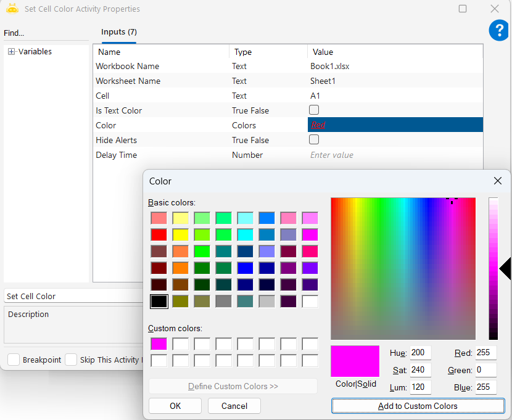Select the pure red basic color swatch
Viewport: 512px width, 420px height.
[159, 234]
